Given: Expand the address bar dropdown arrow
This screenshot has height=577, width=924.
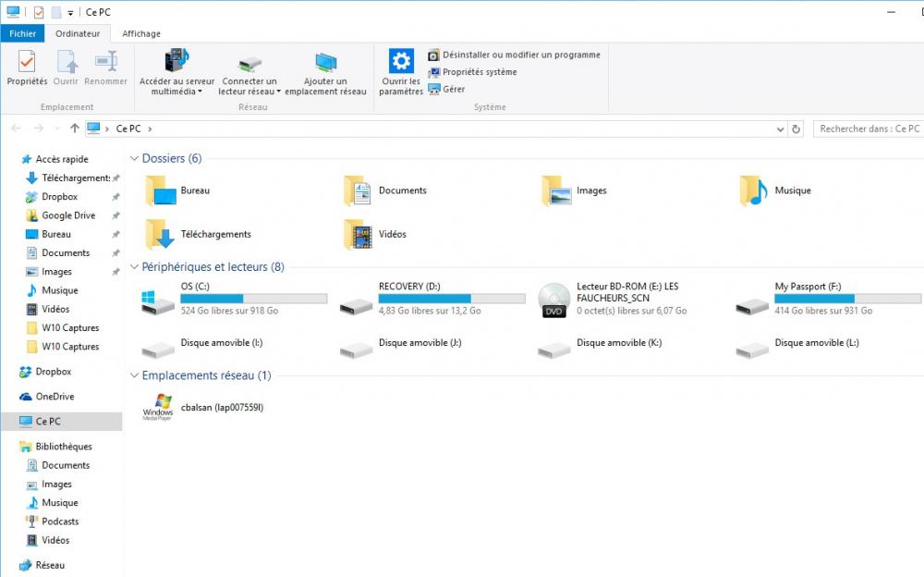Looking at the screenshot, I should [x=780, y=129].
